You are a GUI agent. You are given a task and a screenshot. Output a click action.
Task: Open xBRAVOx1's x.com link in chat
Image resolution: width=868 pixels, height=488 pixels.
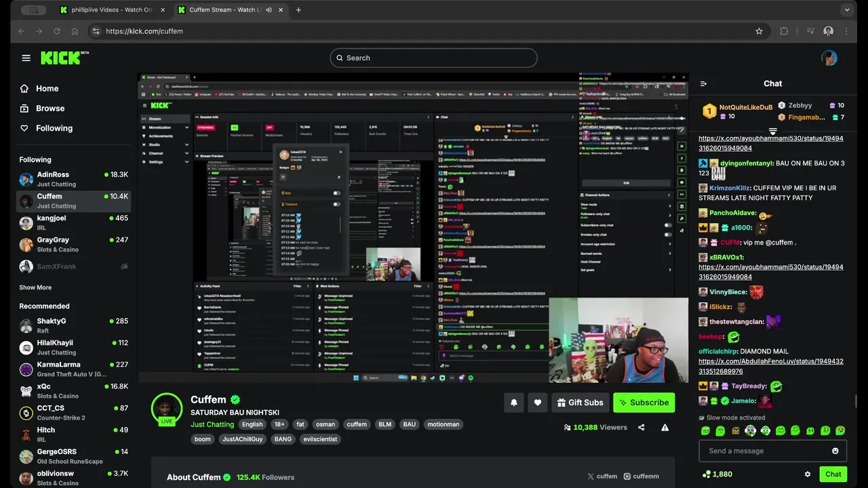(x=771, y=272)
